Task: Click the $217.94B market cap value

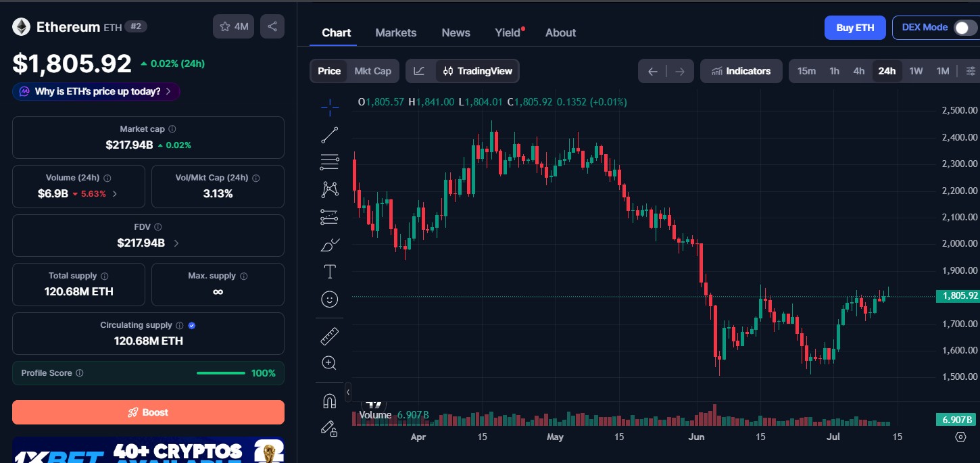Action: (129, 145)
